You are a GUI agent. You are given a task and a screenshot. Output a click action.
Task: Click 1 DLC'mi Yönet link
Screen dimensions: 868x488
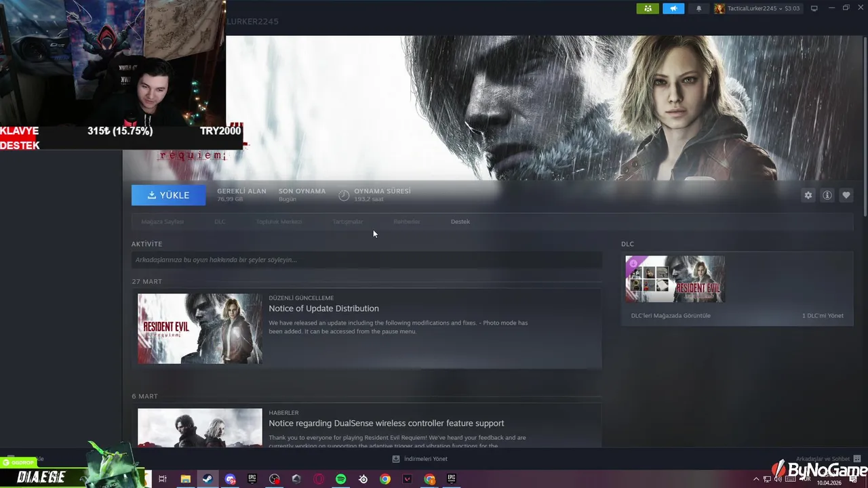[823, 316]
